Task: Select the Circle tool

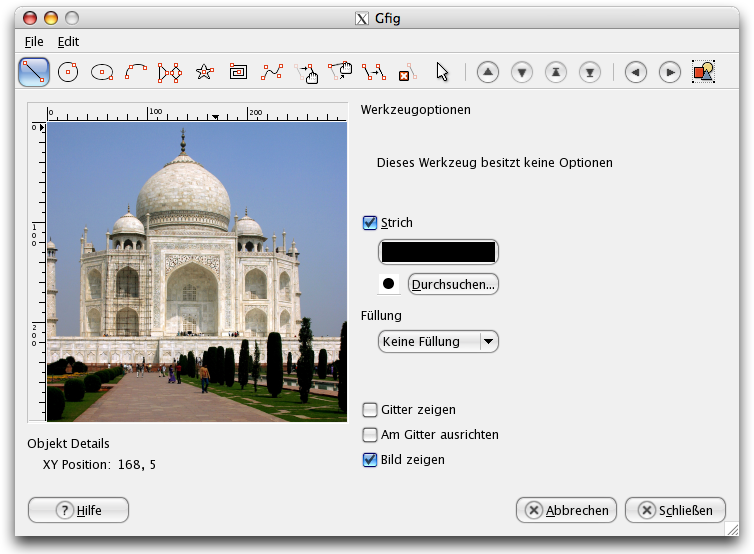Action: [x=68, y=72]
